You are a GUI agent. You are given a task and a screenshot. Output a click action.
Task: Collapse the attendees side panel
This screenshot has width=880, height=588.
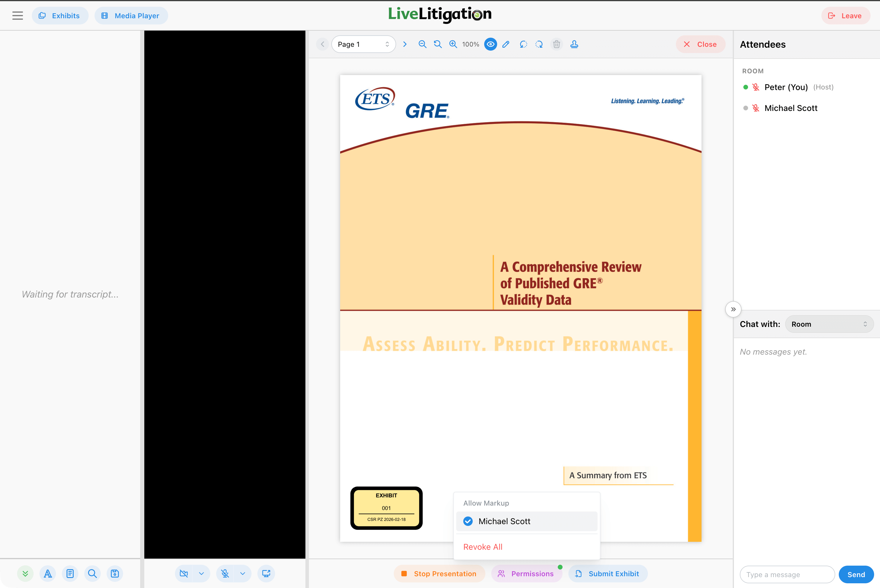pos(733,309)
